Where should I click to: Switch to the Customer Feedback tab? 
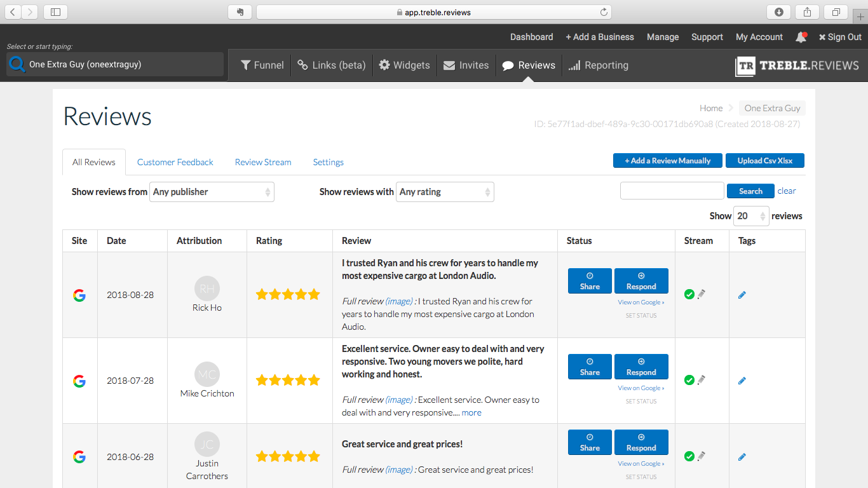click(175, 162)
